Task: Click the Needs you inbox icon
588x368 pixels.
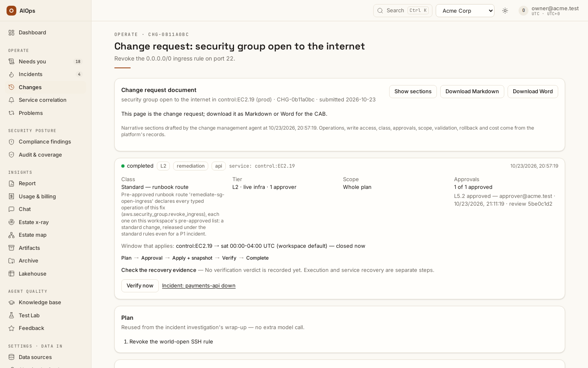Action: coord(11,62)
